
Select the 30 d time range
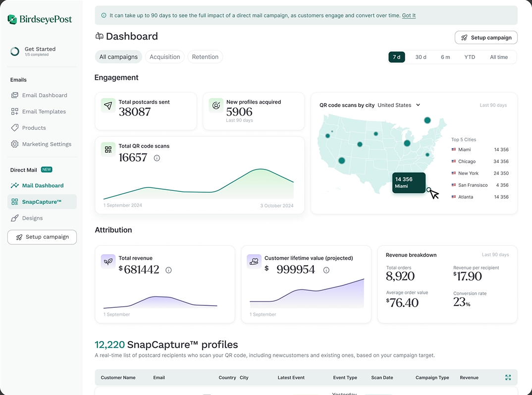(x=421, y=57)
